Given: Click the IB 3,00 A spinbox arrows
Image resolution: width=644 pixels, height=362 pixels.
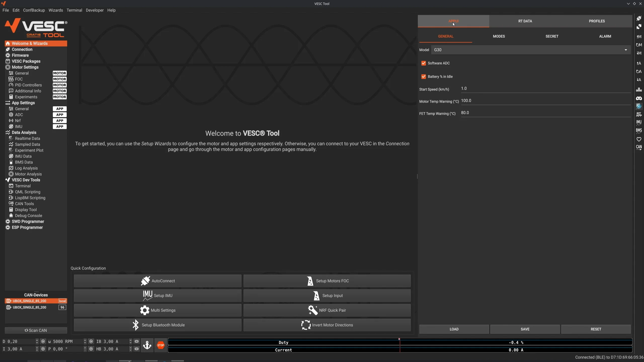Looking at the screenshot, I should pyautogui.click(x=131, y=341).
